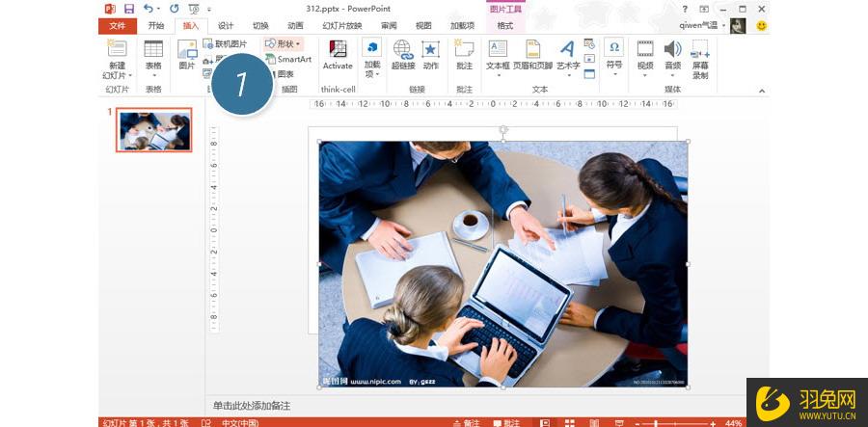The height and width of the screenshot is (427, 868).
Task: Switch to the 审阅 Review tab
Action: (389, 25)
